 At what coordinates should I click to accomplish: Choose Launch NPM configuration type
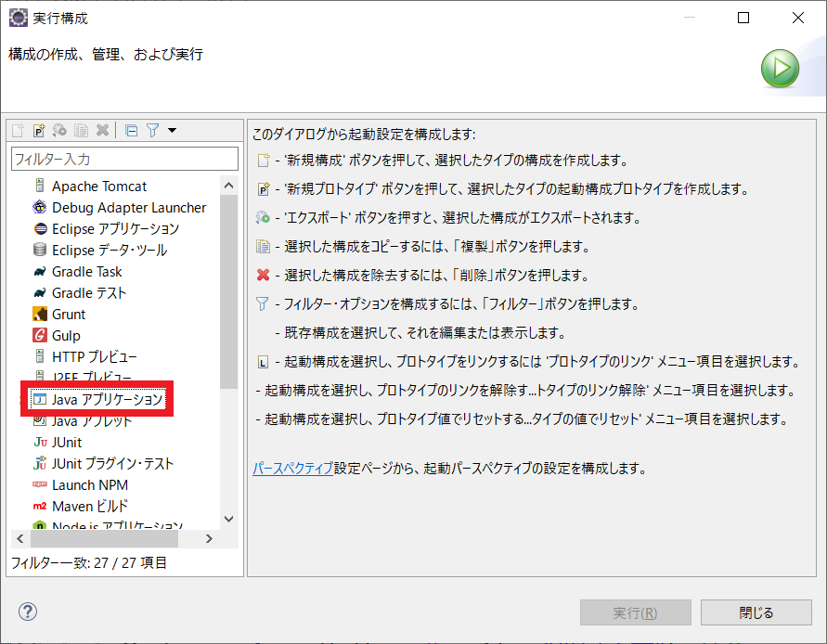click(90, 484)
